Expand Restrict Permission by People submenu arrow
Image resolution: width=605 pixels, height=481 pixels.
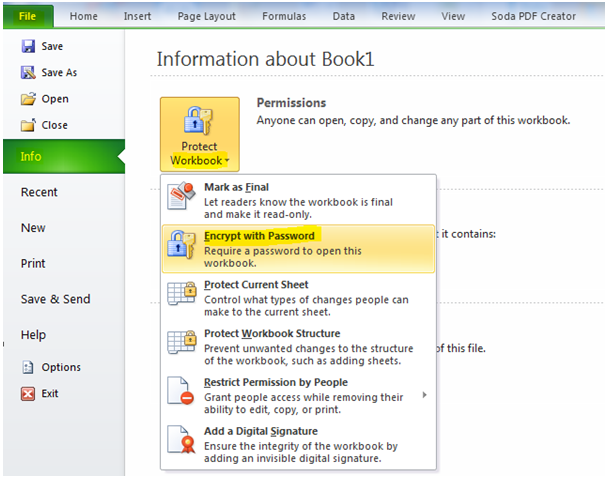(x=424, y=395)
